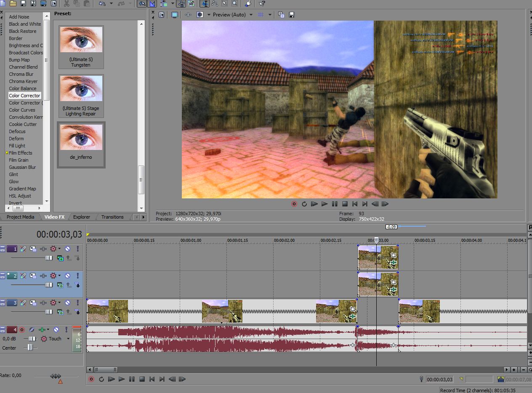Screen dimensions: 532x393
Task: Click the video clip on track 1
Action: pyautogui.click(x=378, y=258)
